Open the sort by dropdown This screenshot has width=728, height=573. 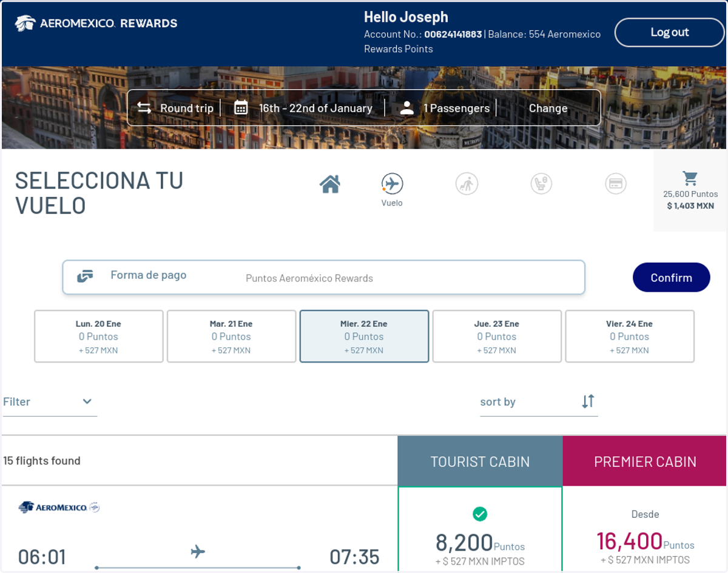(539, 401)
